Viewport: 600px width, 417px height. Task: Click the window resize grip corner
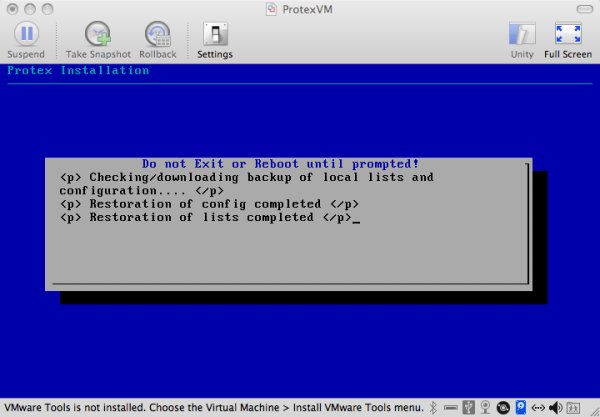[594, 411]
